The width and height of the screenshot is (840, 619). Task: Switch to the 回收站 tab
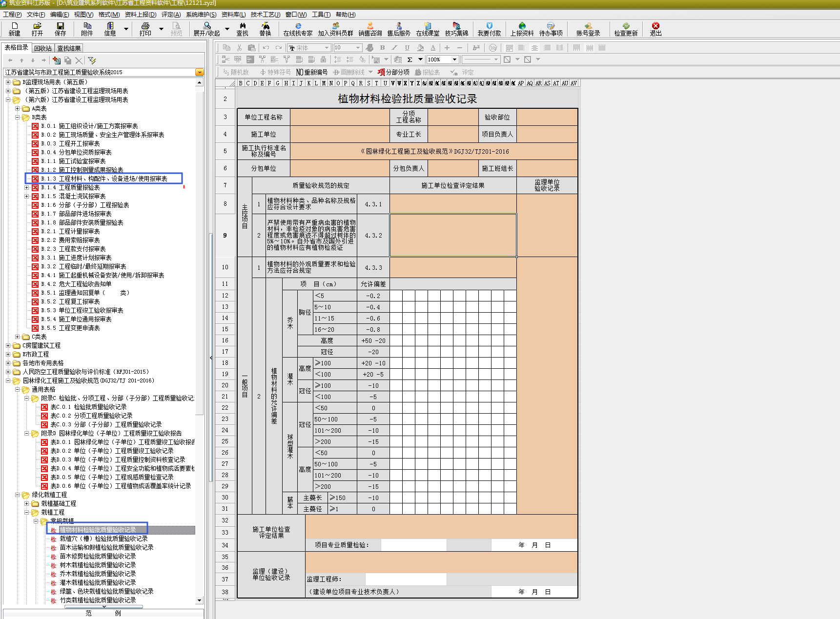pyautogui.click(x=43, y=48)
